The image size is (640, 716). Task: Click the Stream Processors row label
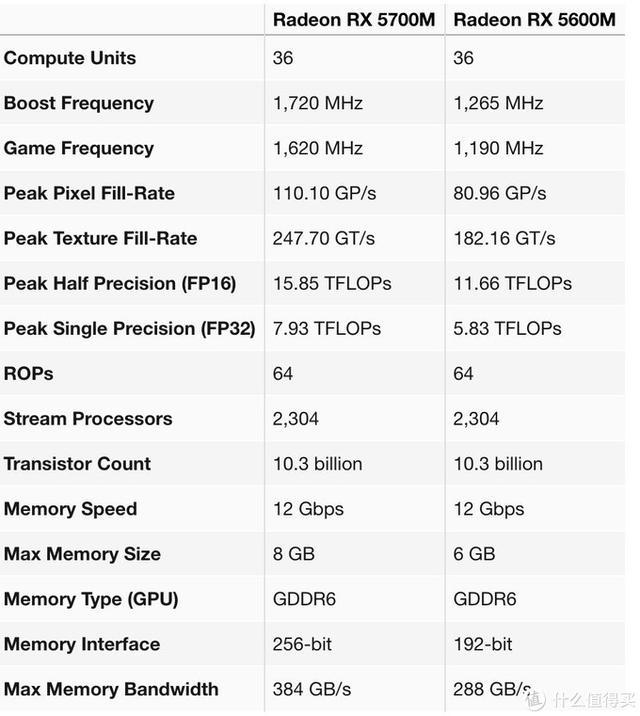(x=88, y=418)
